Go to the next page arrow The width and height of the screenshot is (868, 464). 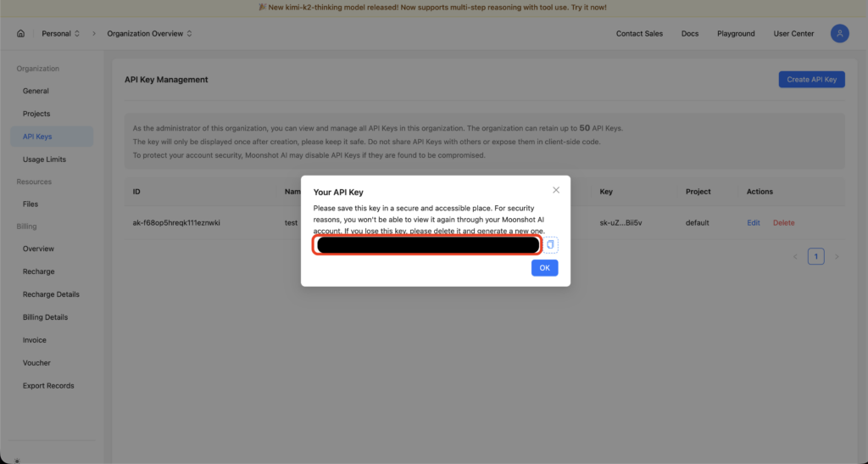(x=837, y=256)
